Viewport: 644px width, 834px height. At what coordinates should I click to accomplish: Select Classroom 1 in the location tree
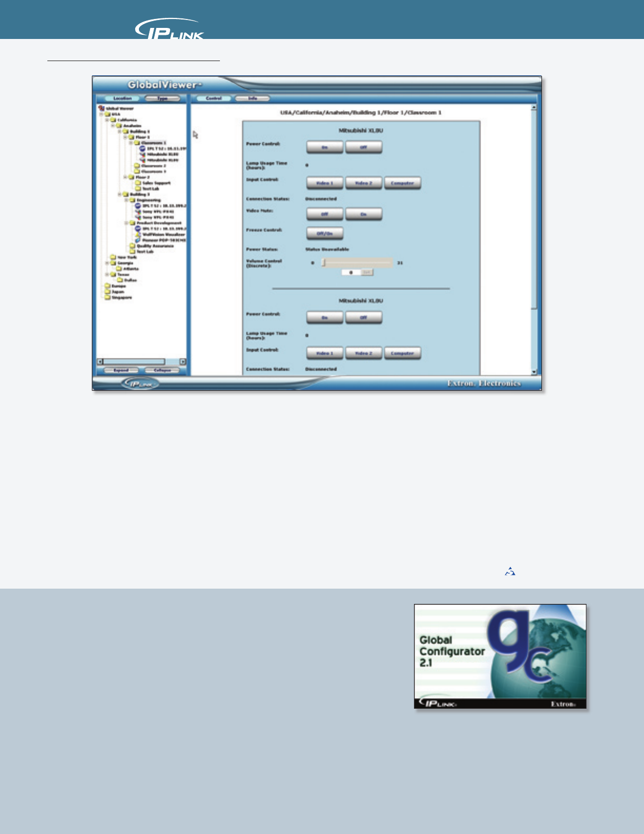point(154,143)
